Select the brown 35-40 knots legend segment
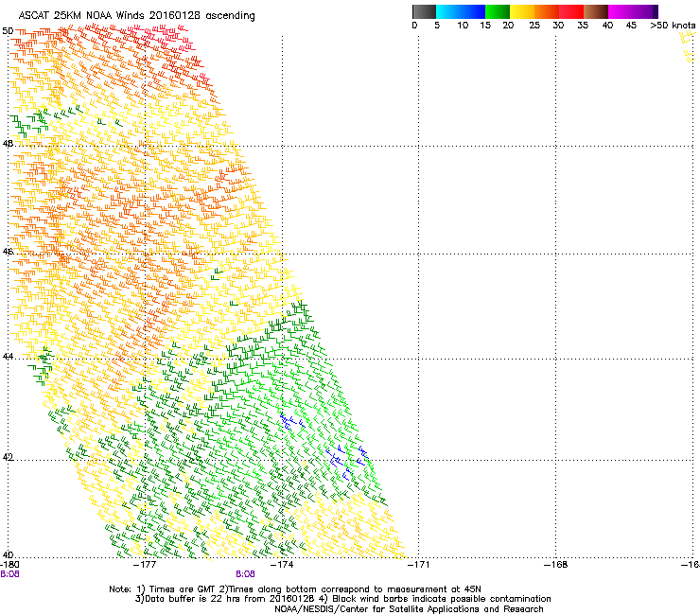 (596, 11)
